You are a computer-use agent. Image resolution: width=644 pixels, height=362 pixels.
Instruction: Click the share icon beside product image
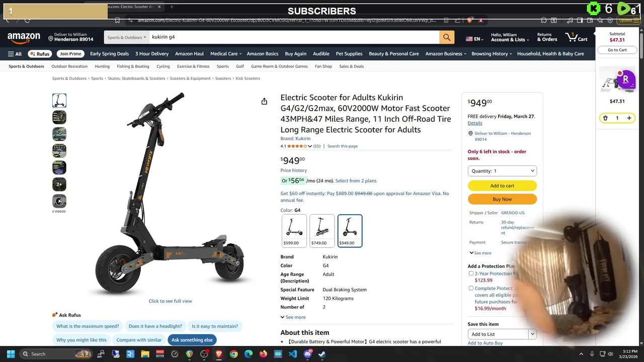(264, 102)
